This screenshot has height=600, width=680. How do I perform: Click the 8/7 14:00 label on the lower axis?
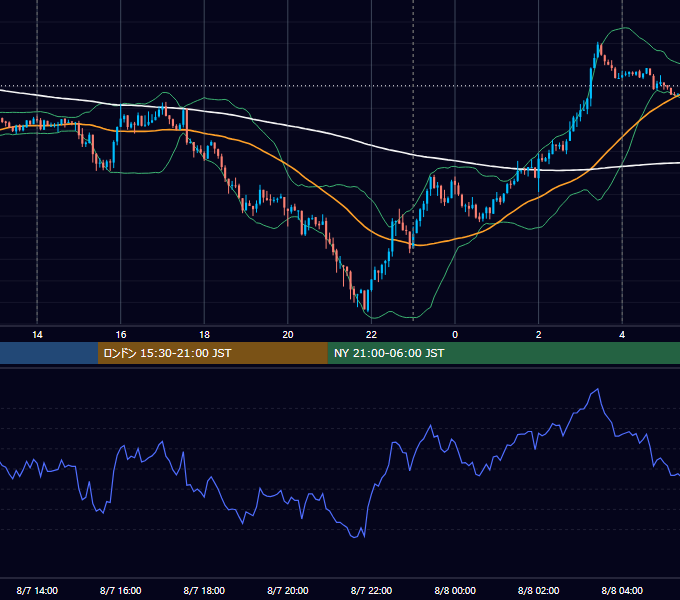(x=37, y=590)
